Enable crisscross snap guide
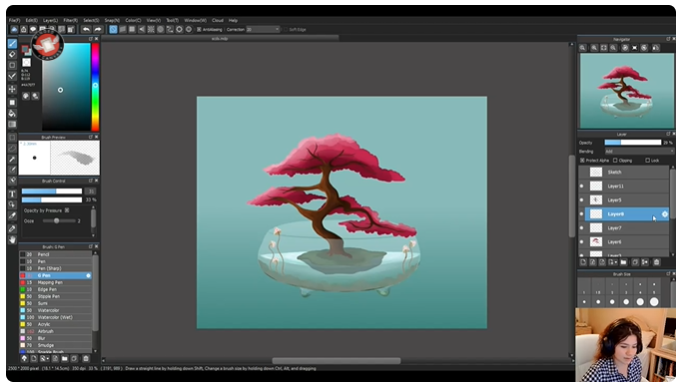Viewport: 683px width, 387px height. tap(132, 29)
